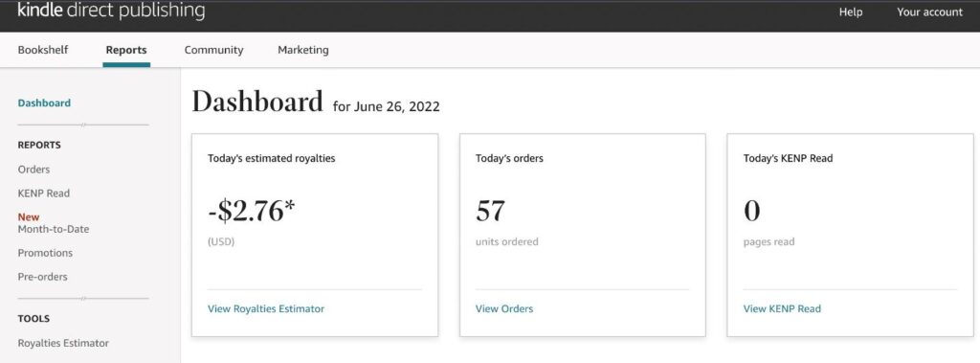Click the Help link in header

coord(851,11)
